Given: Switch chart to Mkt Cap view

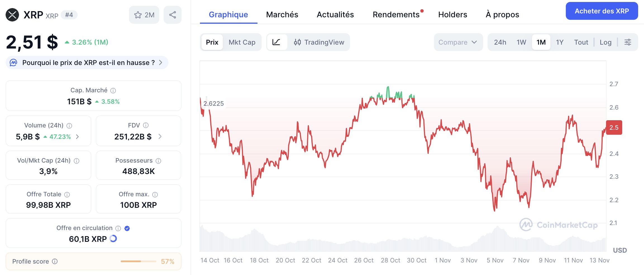Looking at the screenshot, I should pyautogui.click(x=242, y=42).
